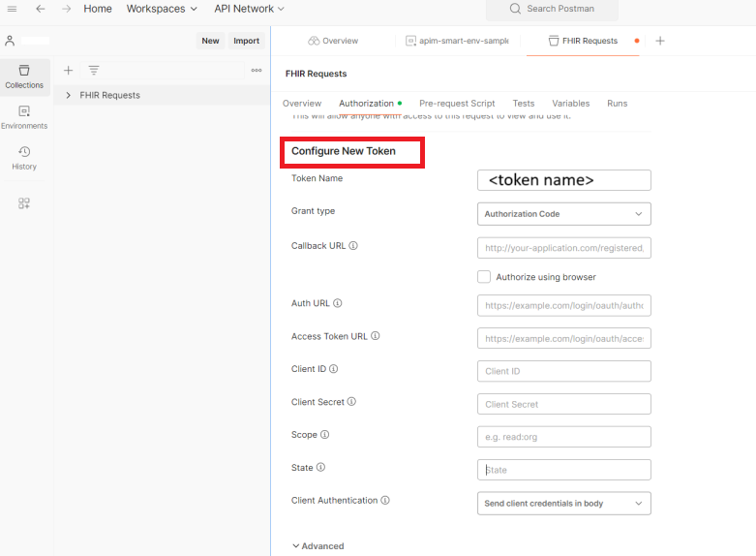The height and width of the screenshot is (556, 756).
Task: Click the Home link
Action: pyautogui.click(x=98, y=9)
